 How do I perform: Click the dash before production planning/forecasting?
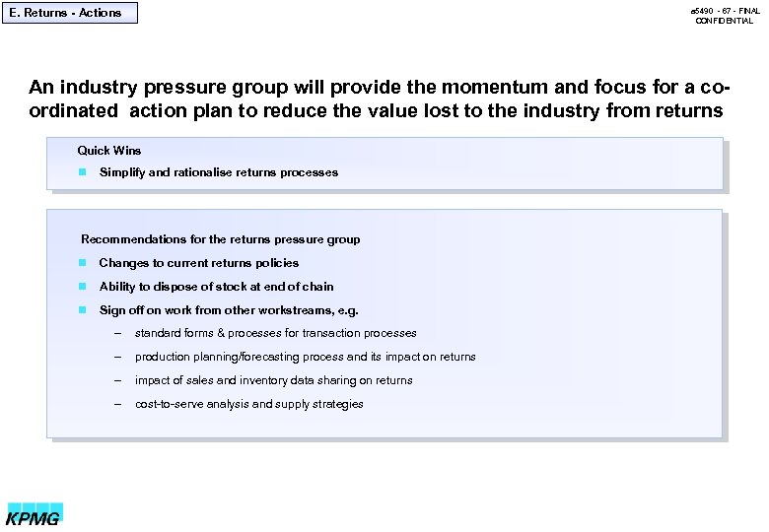117,357
